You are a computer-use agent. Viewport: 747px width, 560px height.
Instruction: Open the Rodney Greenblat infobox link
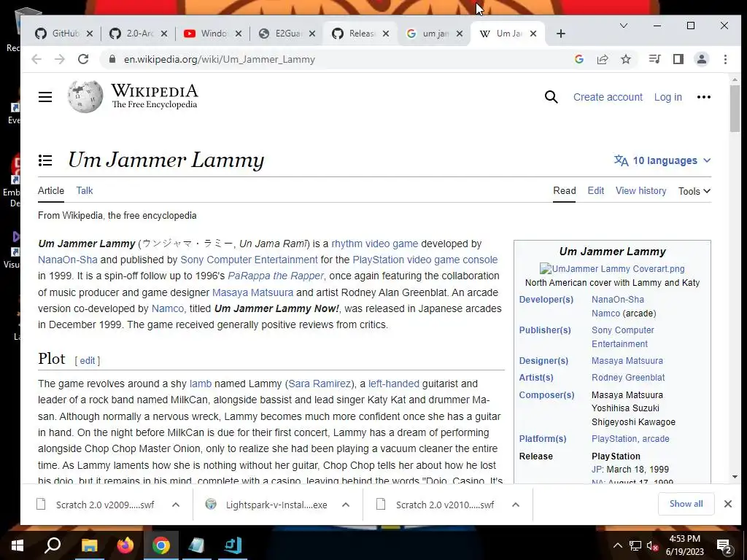pyautogui.click(x=628, y=378)
